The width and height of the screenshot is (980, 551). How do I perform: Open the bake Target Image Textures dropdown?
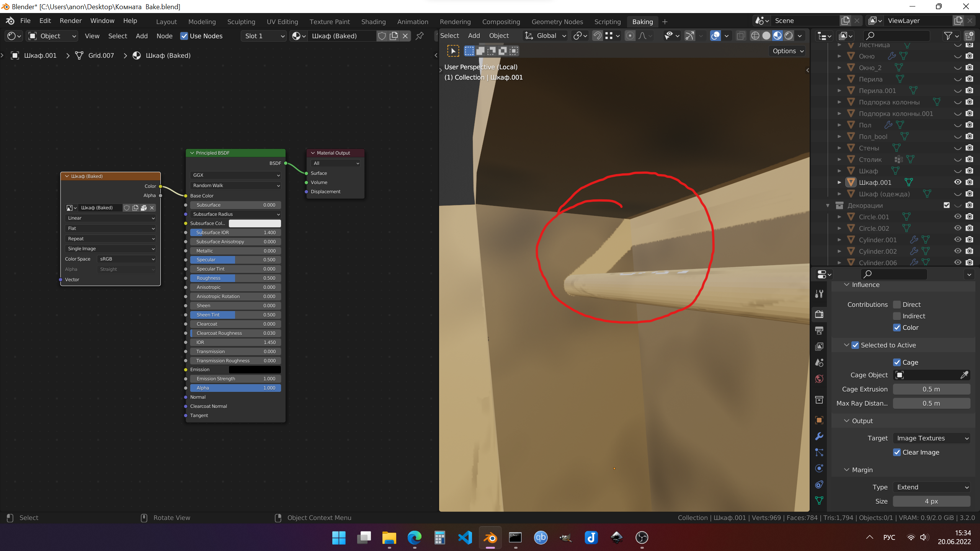click(931, 438)
